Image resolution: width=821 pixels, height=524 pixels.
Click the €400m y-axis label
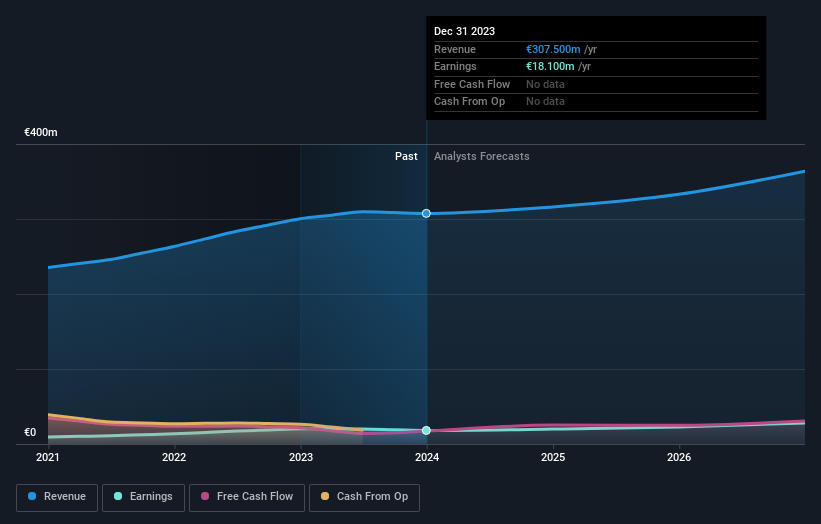click(x=41, y=132)
